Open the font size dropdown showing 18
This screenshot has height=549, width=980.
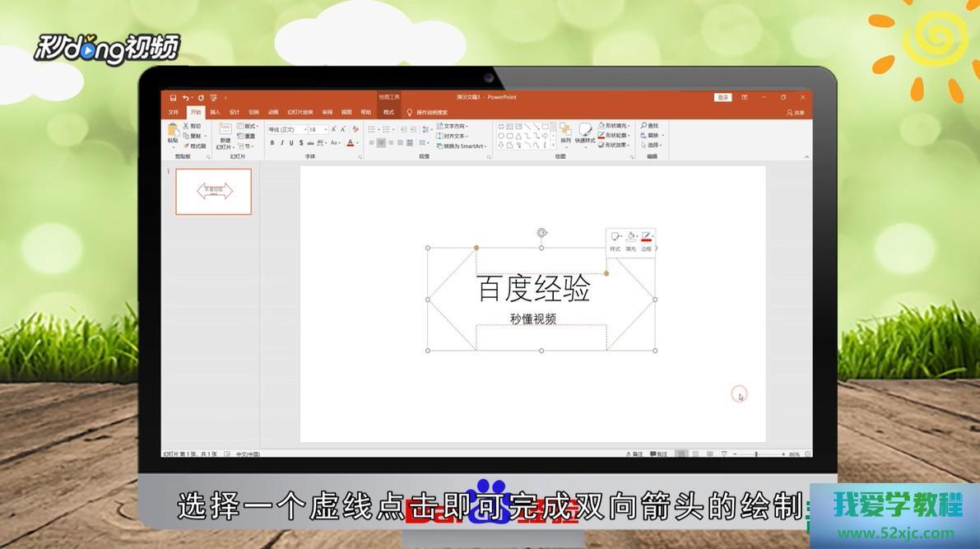coord(325,129)
